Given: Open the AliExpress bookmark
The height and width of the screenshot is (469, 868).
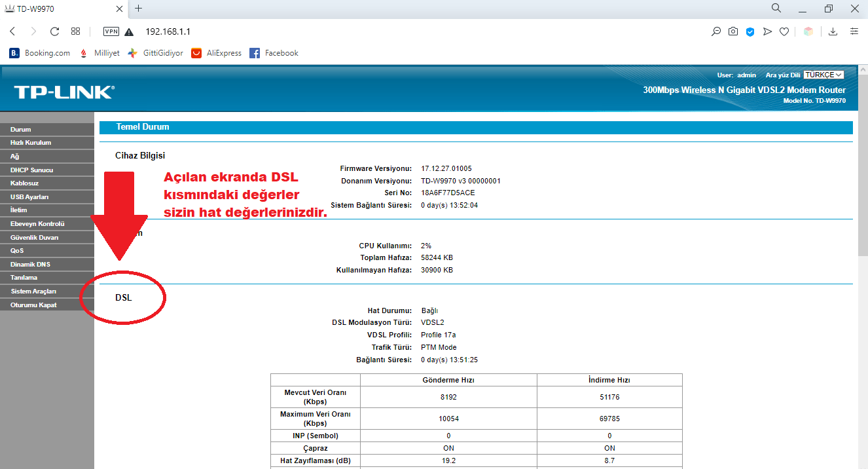Looking at the screenshot, I should (217, 53).
